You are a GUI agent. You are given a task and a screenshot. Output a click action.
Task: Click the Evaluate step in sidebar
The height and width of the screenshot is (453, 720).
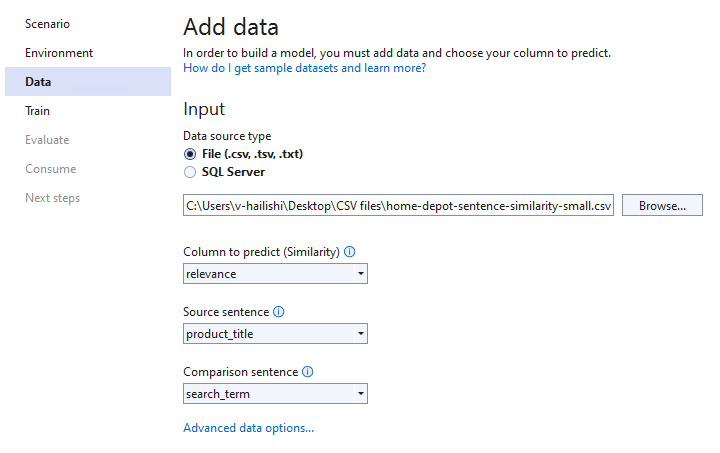coord(47,140)
